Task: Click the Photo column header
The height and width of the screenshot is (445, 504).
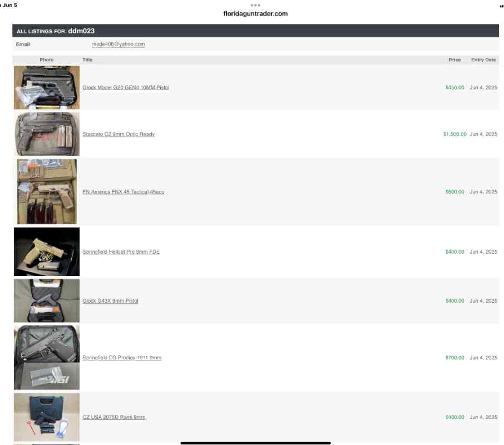Action: pos(47,60)
